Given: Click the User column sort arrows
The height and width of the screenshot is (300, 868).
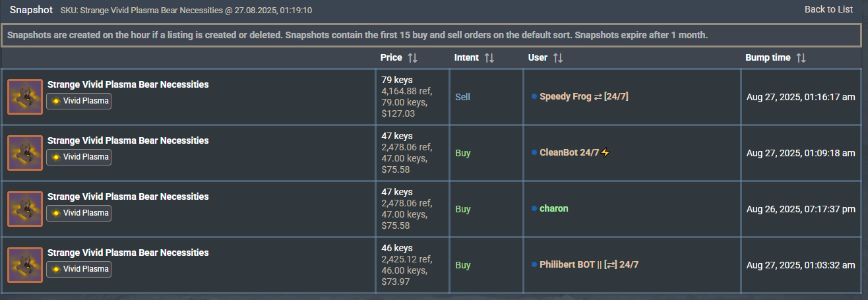Looking at the screenshot, I should pyautogui.click(x=557, y=58).
